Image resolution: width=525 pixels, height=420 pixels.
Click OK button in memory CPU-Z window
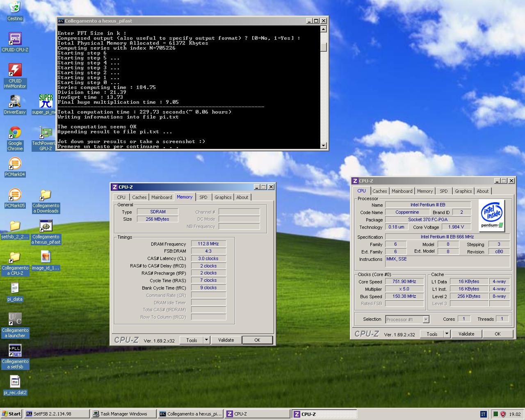coord(257,340)
